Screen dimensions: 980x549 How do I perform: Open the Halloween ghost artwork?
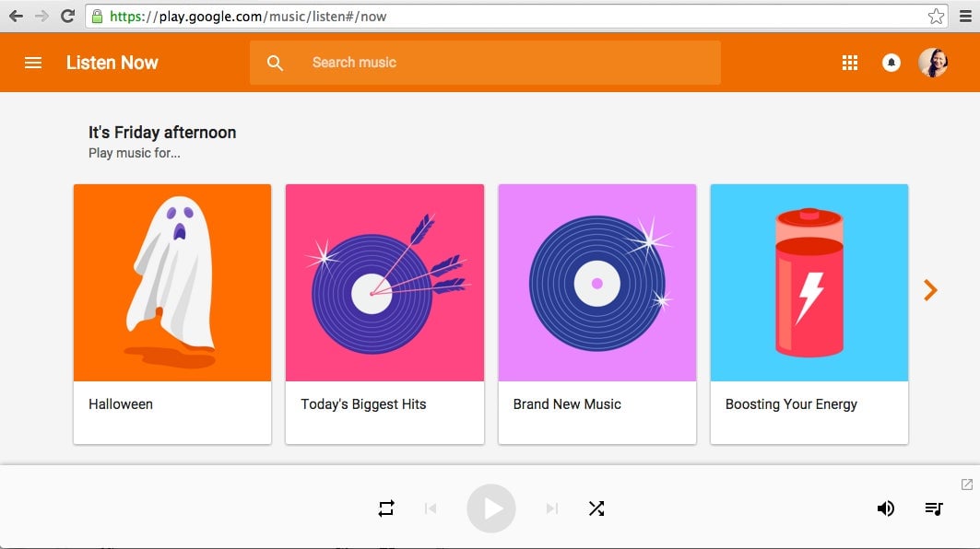pyautogui.click(x=172, y=282)
